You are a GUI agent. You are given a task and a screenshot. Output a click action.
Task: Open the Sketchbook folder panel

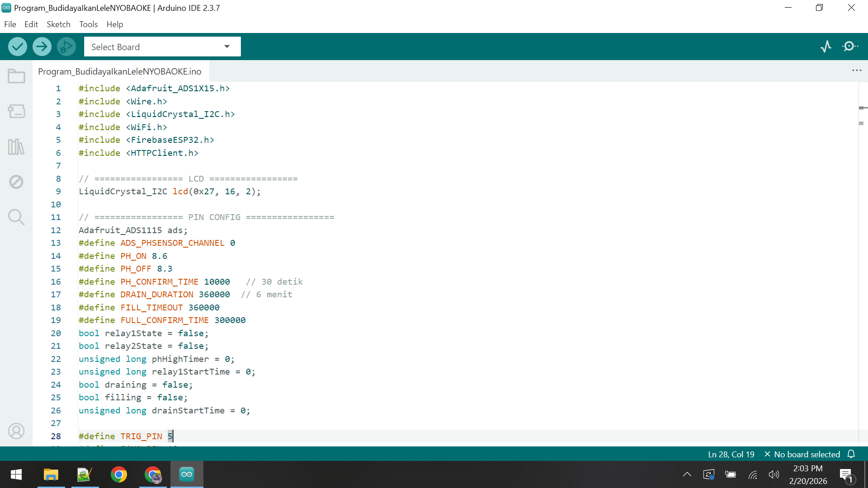[x=16, y=76]
